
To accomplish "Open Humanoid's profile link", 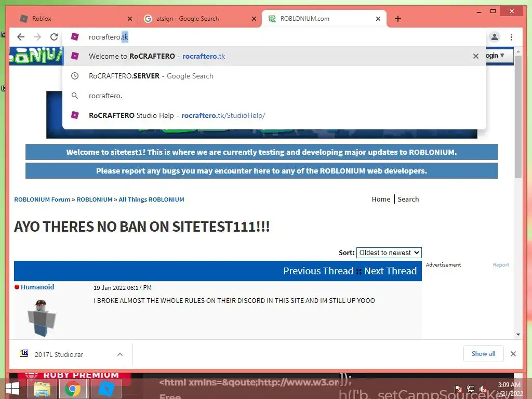I will pos(37,287).
